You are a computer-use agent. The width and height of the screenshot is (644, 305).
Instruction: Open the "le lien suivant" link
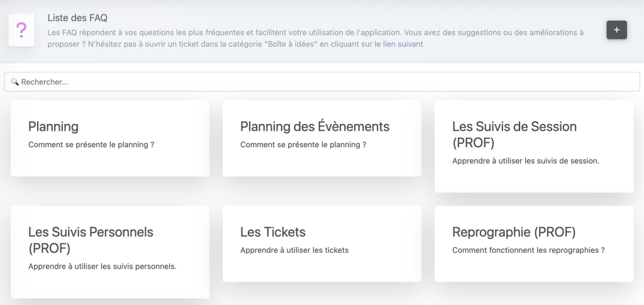click(x=399, y=45)
